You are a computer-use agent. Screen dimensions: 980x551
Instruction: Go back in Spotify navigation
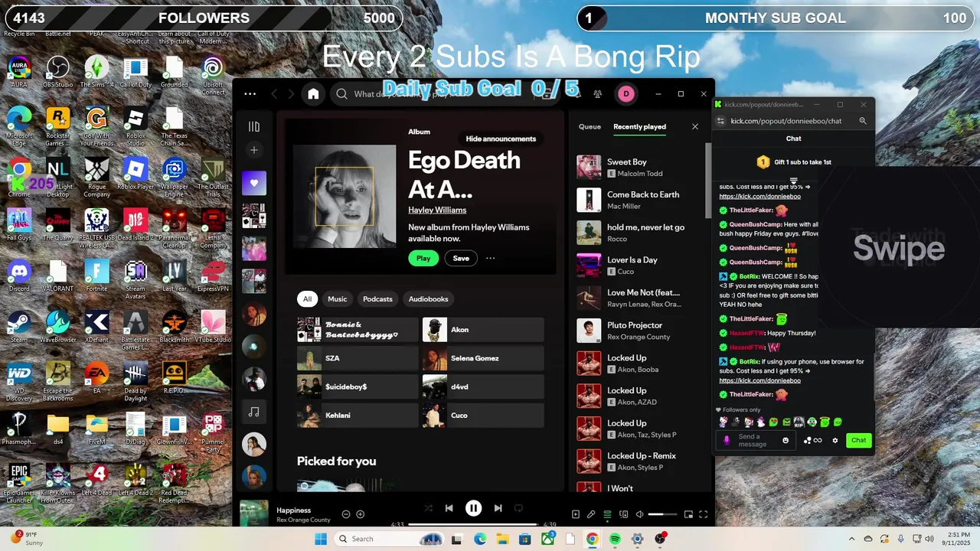[274, 94]
